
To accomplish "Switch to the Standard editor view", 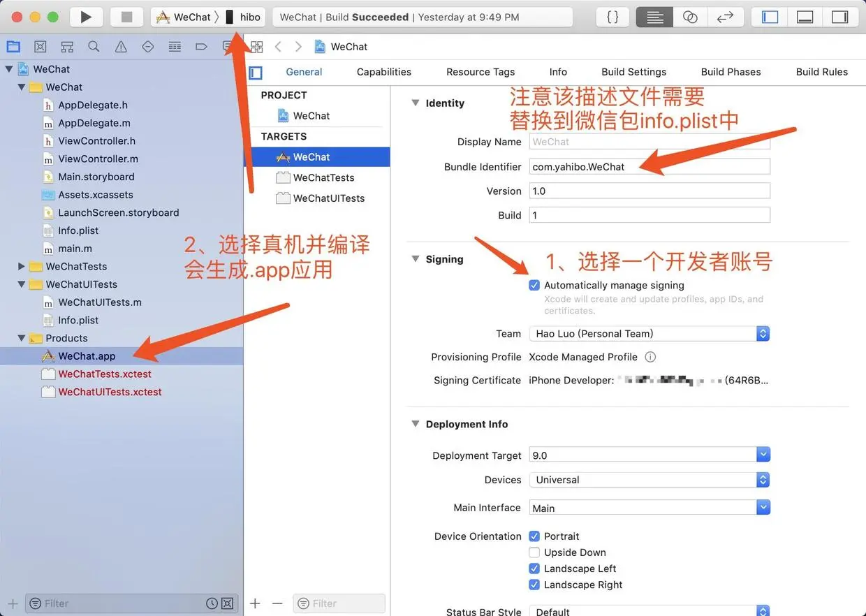I will click(655, 17).
